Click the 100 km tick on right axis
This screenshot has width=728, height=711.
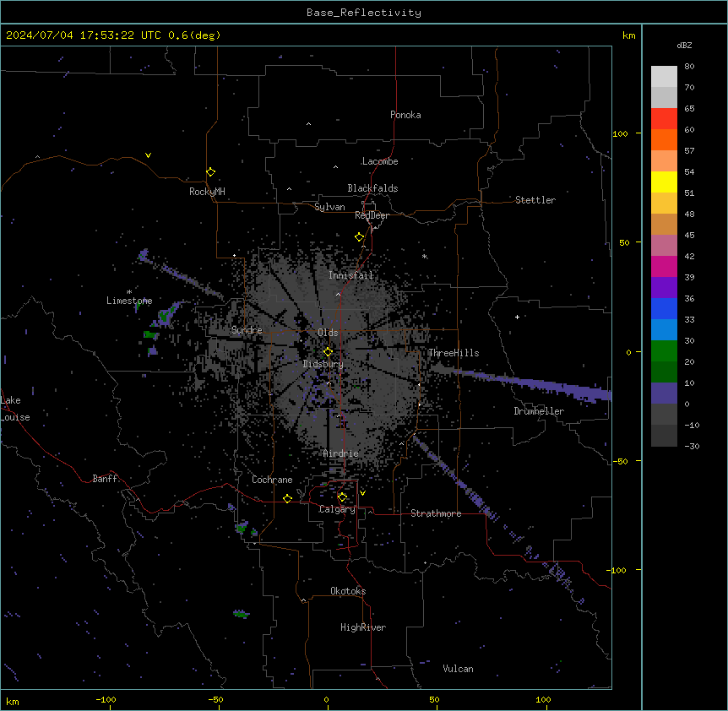click(620, 133)
